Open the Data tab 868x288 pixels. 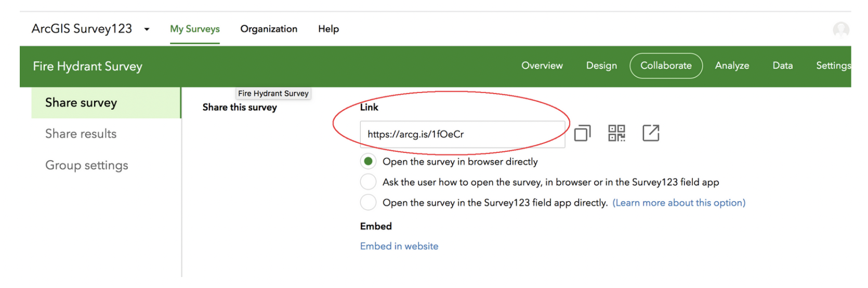782,66
